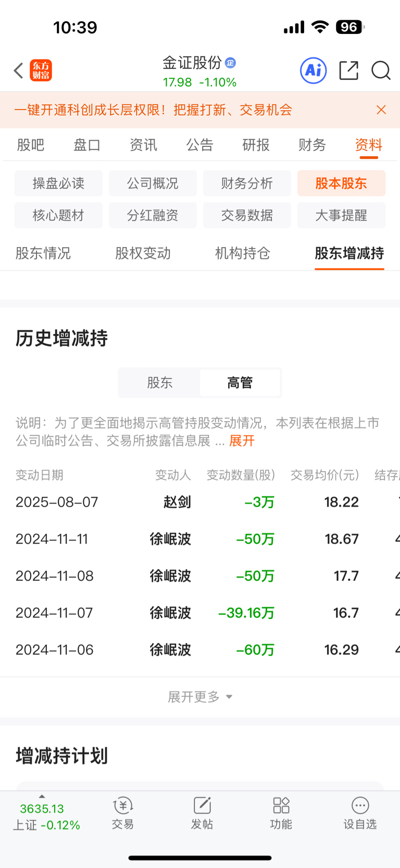This screenshot has height=868, width=400.
Task: Toggle the list to 股东
Action: pos(159,383)
